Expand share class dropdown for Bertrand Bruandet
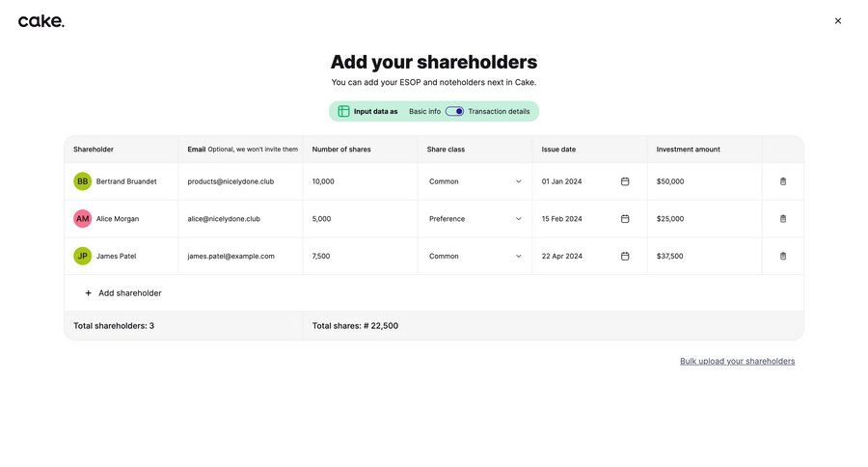868x467 pixels. point(475,181)
